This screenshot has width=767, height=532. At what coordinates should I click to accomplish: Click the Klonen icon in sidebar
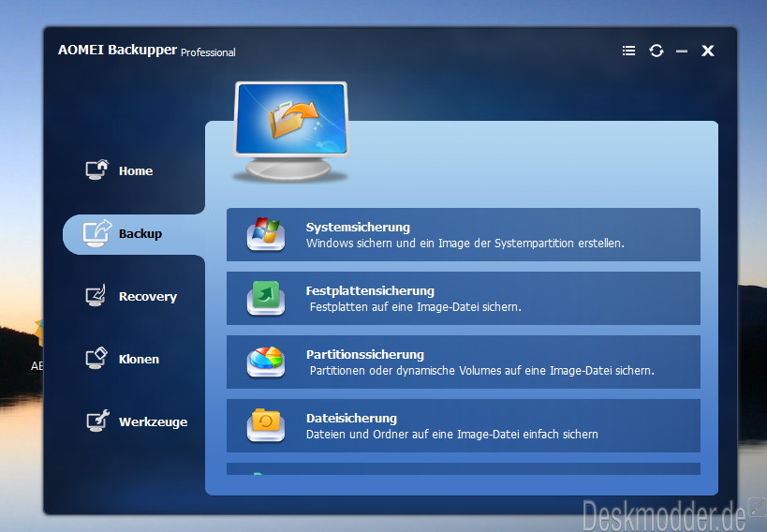(x=96, y=358)
